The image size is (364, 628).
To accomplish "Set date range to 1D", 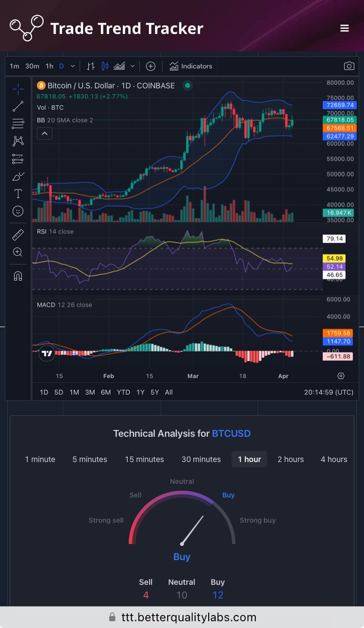I will click(44, 392).
